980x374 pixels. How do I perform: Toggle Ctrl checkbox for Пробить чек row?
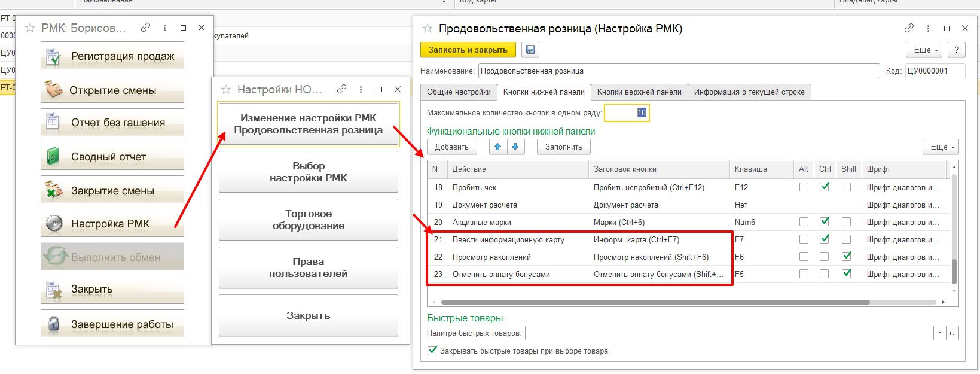pyautogui.click(x=825, y=187)
